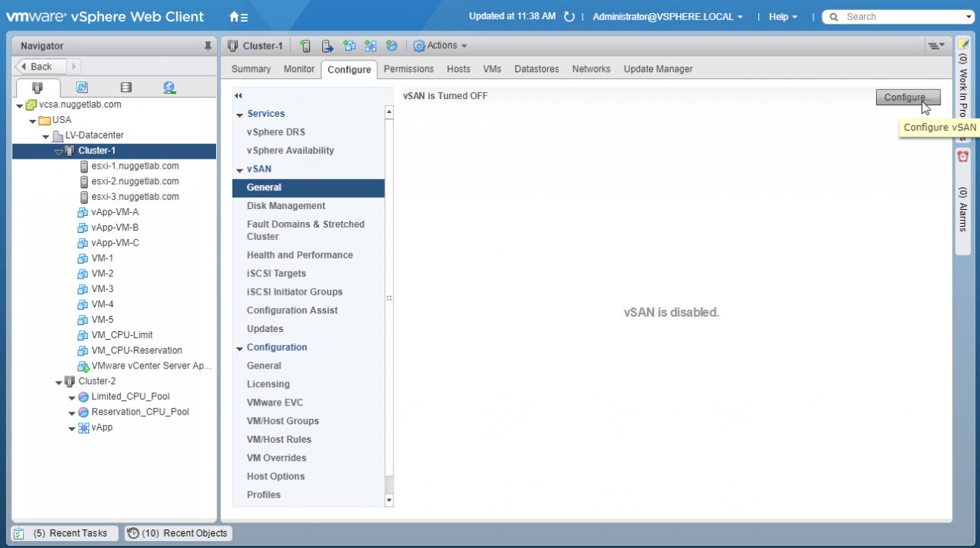
Task: Pin the Navigator panel with pushpin icon
Action: pyautogui.click(x=208, y=46)
